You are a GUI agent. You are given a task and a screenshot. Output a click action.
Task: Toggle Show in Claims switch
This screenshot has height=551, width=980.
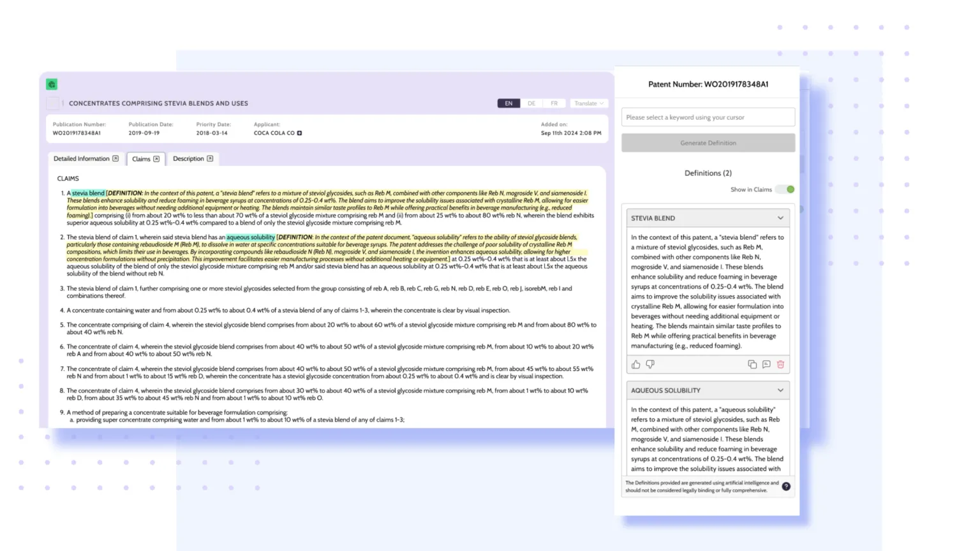[x=785, y=189]
